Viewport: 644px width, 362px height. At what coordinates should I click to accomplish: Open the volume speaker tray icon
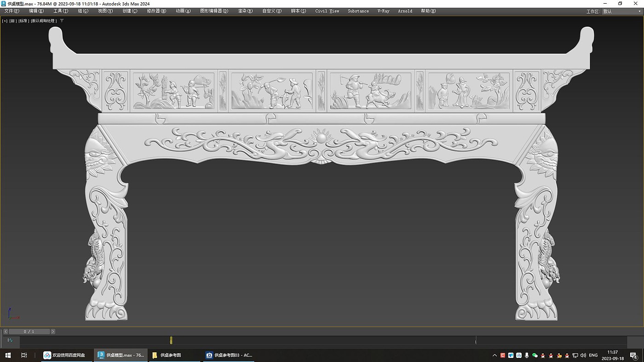tap(583, 355)
